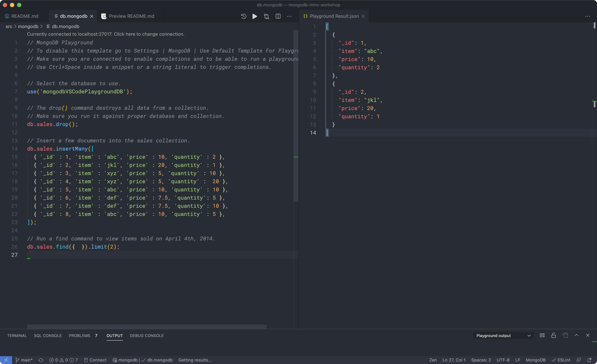The height and width of the screenshot is (364, 597).
Task: Close the Playground Result.json tab
Action: coord(363,16)
